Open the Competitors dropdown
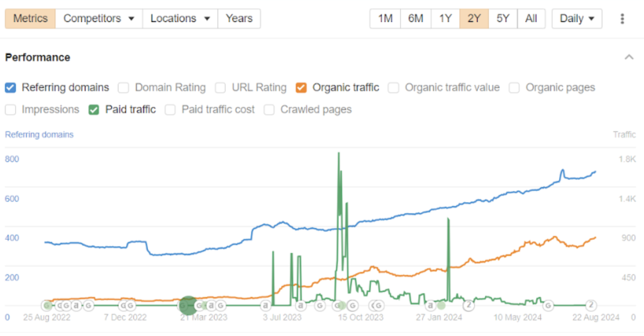The image size is (644, 336). 99,19
